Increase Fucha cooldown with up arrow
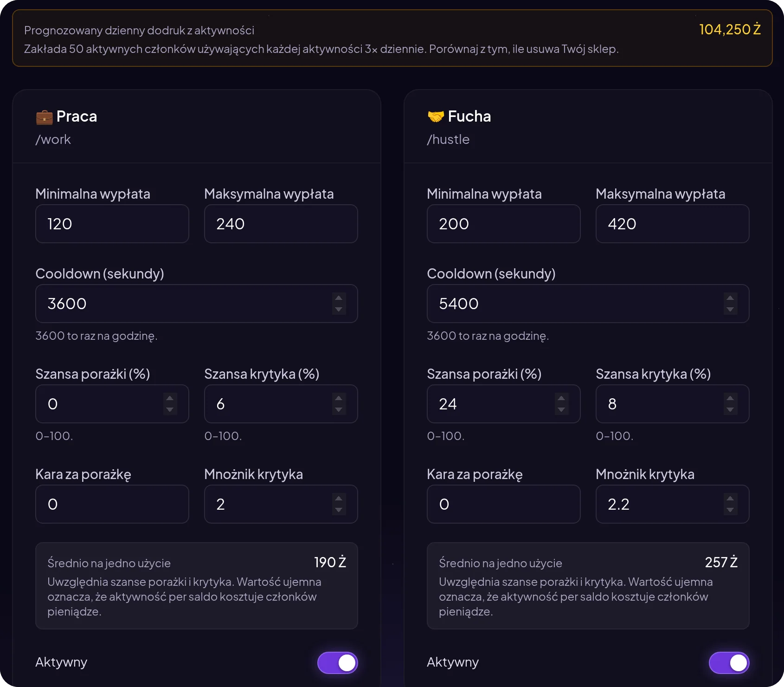 730,298
